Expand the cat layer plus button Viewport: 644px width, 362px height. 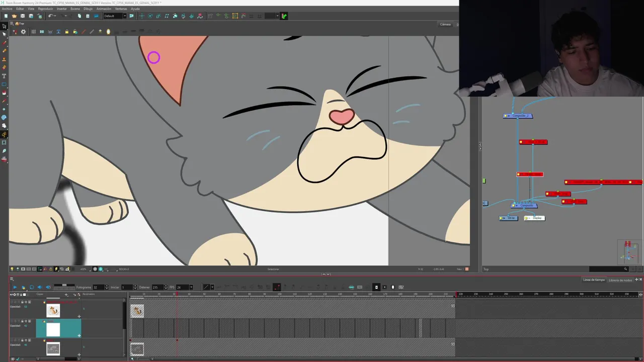pyautogui.click(x=78, y=316)
